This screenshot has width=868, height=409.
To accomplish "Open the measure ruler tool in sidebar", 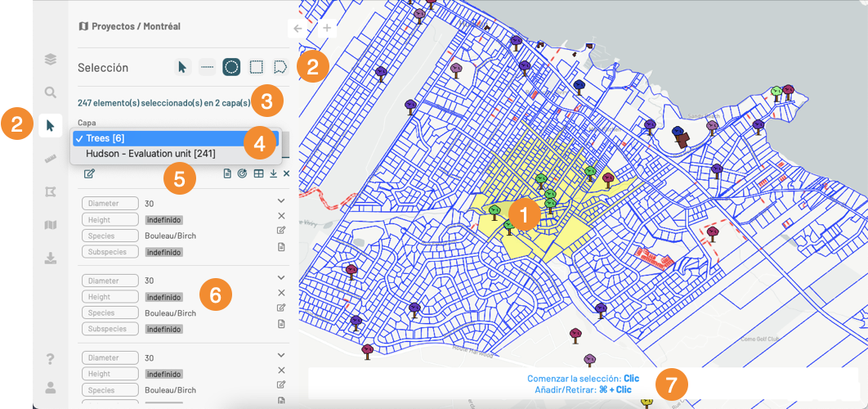I will point(51,159).
